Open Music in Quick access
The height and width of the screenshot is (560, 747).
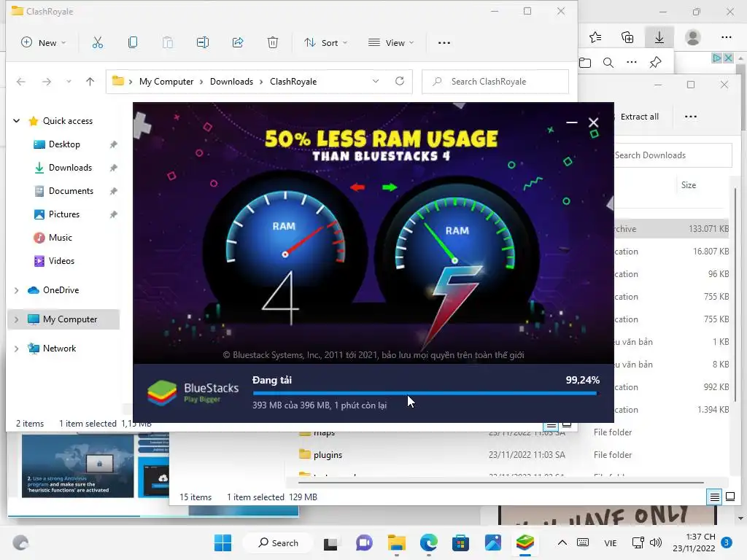click(x=61, y=238)
